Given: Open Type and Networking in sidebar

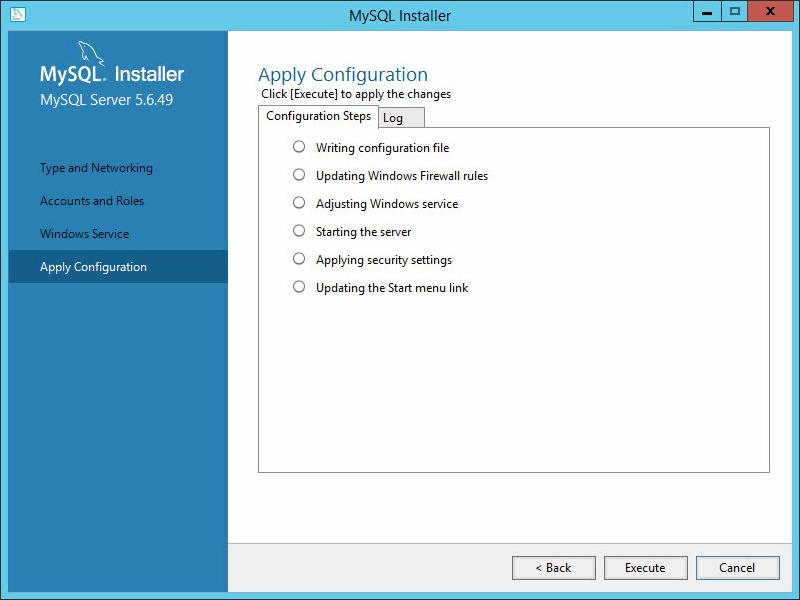Looking at the screenshot, I should [x=96, y=168].
